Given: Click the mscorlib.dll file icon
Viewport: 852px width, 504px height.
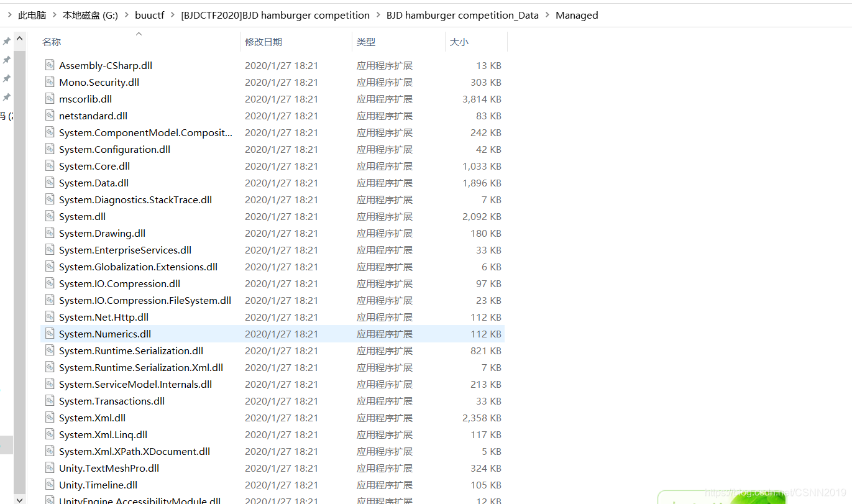Looking at the screenshot, I should [50, 99].
